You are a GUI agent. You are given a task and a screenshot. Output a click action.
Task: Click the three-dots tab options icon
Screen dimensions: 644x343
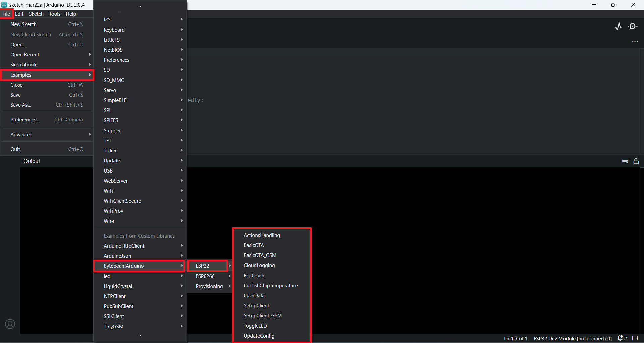635,42
